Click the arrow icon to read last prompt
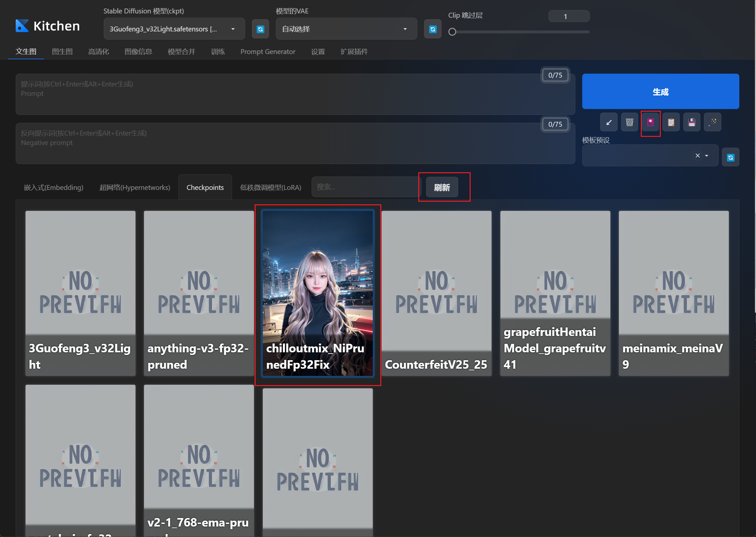The width and height of the screenshot is (756, 537). (x=609, y=122)
